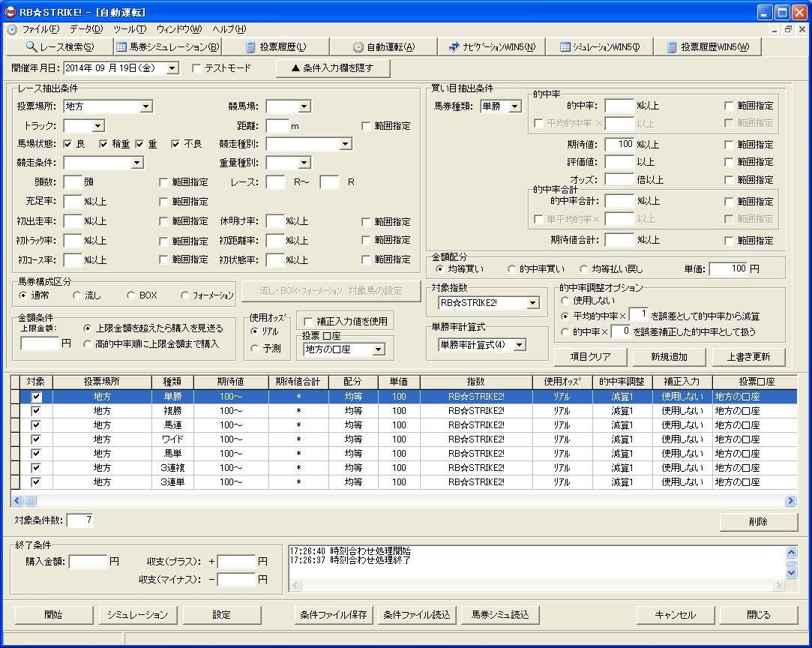Open the 単勝率計算式 dropdown
Viewport: 812px width, 648px height.
[520, 345]
